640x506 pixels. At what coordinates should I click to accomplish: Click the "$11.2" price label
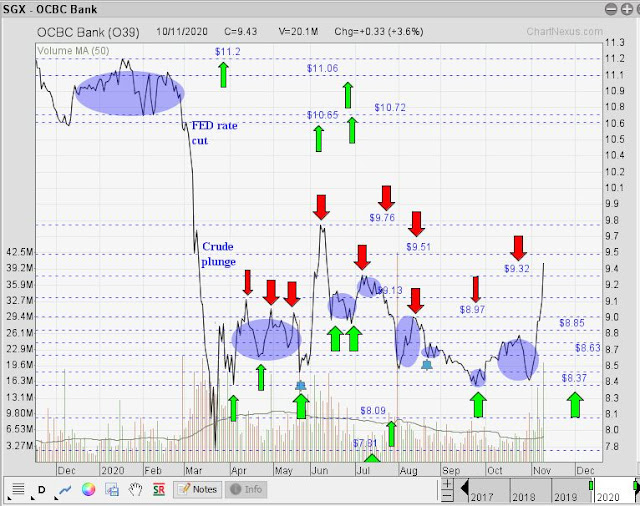coord(228,51)
